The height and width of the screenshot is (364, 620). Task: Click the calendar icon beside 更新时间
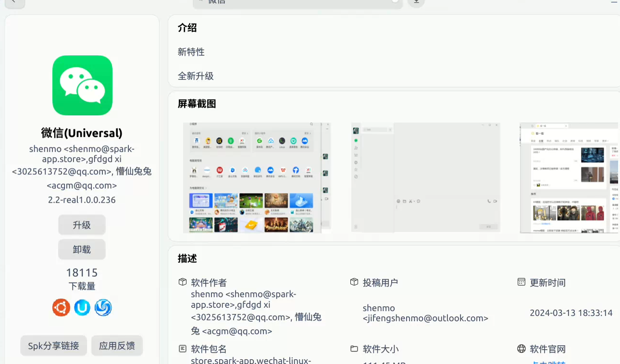(521, 282)
